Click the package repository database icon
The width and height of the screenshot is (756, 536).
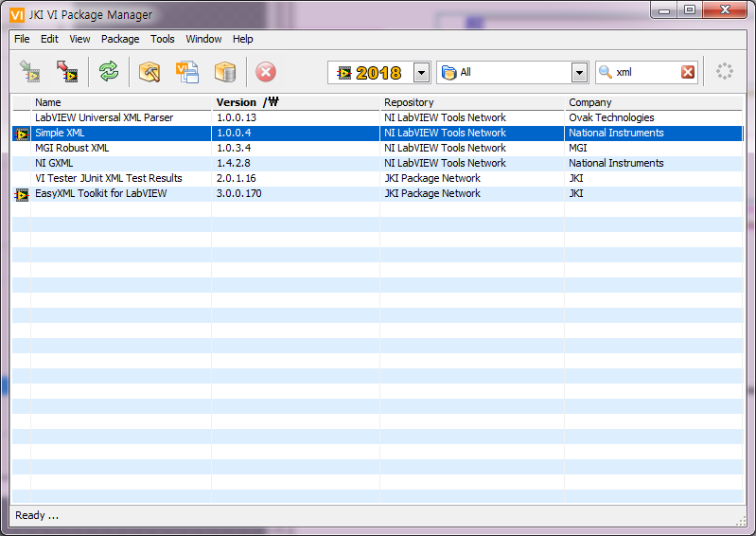pyautogui.click(x=224, y=72)
